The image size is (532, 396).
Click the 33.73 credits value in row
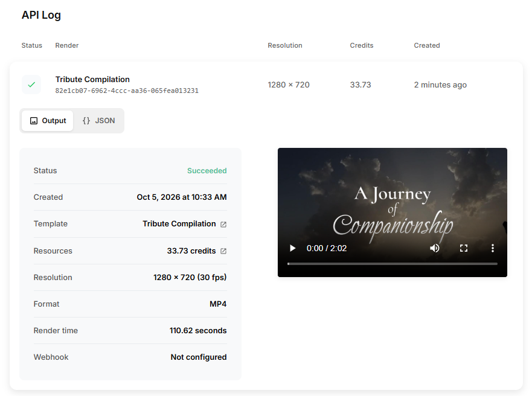(361, 85)
